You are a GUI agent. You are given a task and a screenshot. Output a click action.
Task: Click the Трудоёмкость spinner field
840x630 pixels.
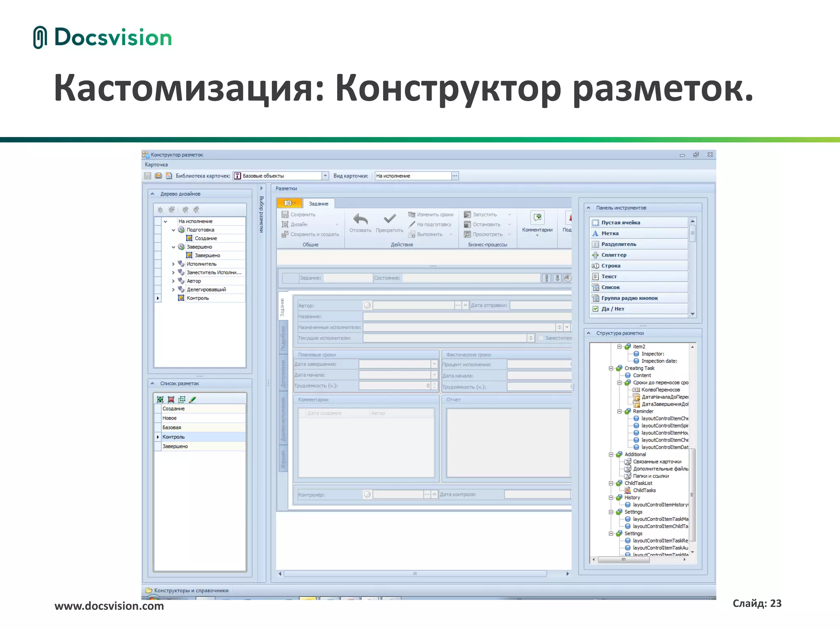pos(398,386)
